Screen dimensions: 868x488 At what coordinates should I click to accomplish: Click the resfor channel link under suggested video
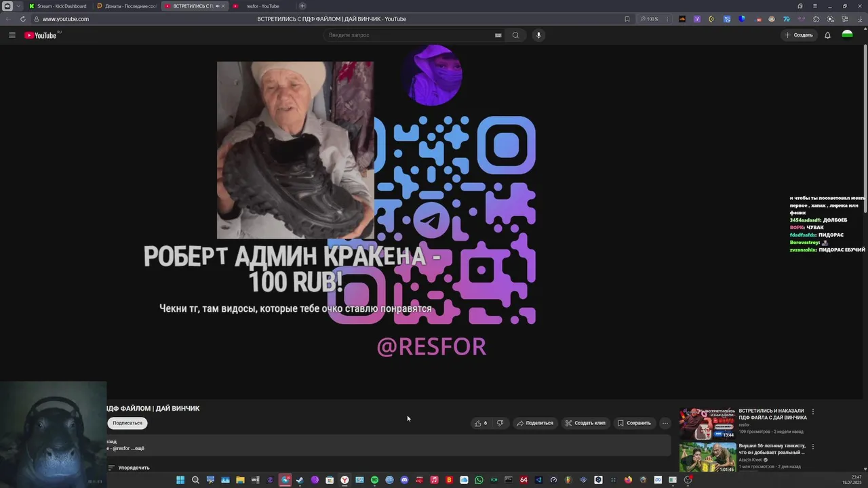click(x=744, y=425)
